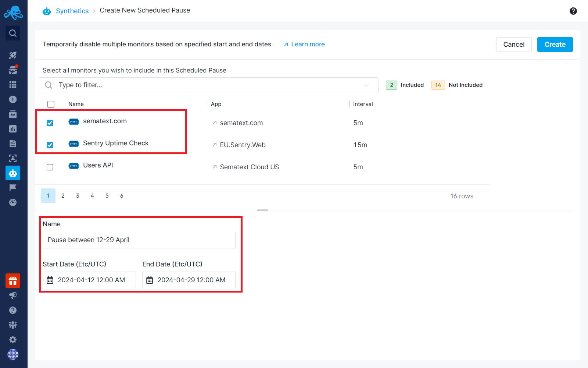Click the Start Date input field
Screen dimensions: 588x368
89,280
